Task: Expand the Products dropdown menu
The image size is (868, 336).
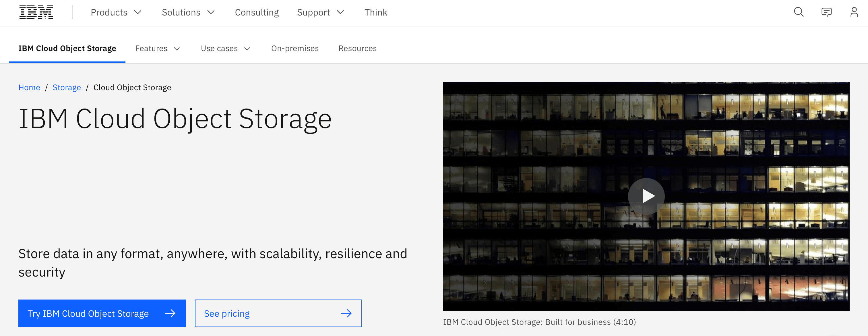Action: click(x=116, y=12)
